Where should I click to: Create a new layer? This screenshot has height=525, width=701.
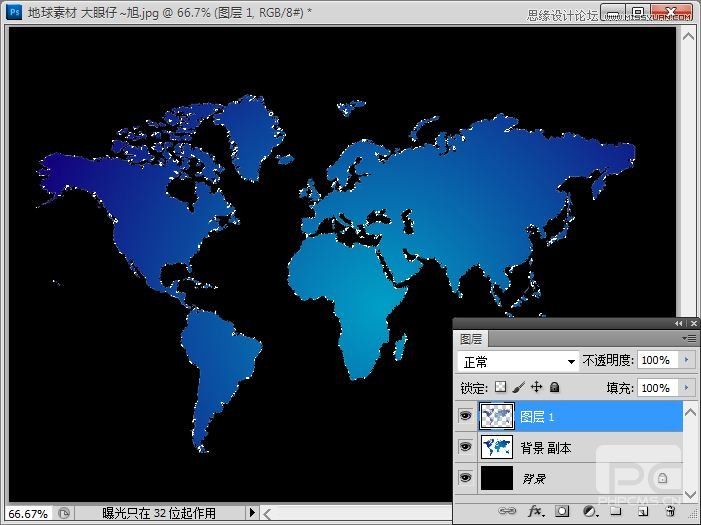pos(643,511)
